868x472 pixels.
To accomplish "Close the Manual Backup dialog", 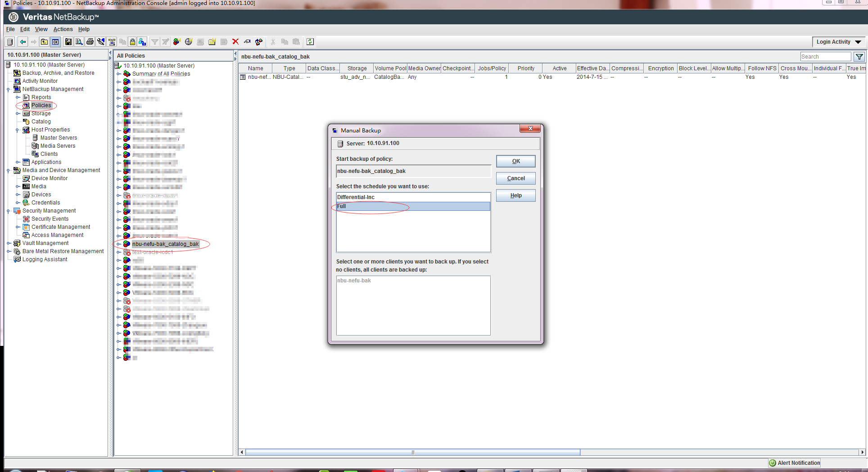I will pos(530,129).
